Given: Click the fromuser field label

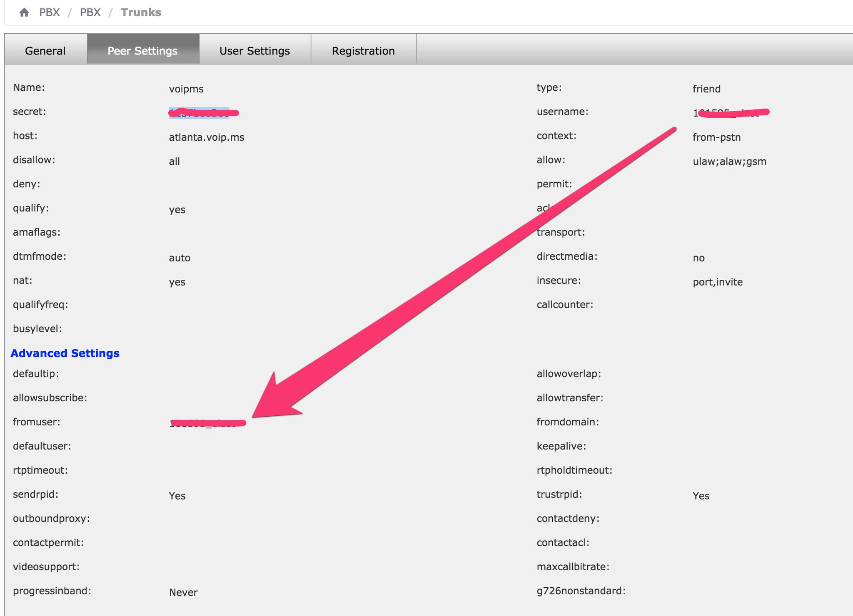Looking at the screenshot, I should [37, 422].
